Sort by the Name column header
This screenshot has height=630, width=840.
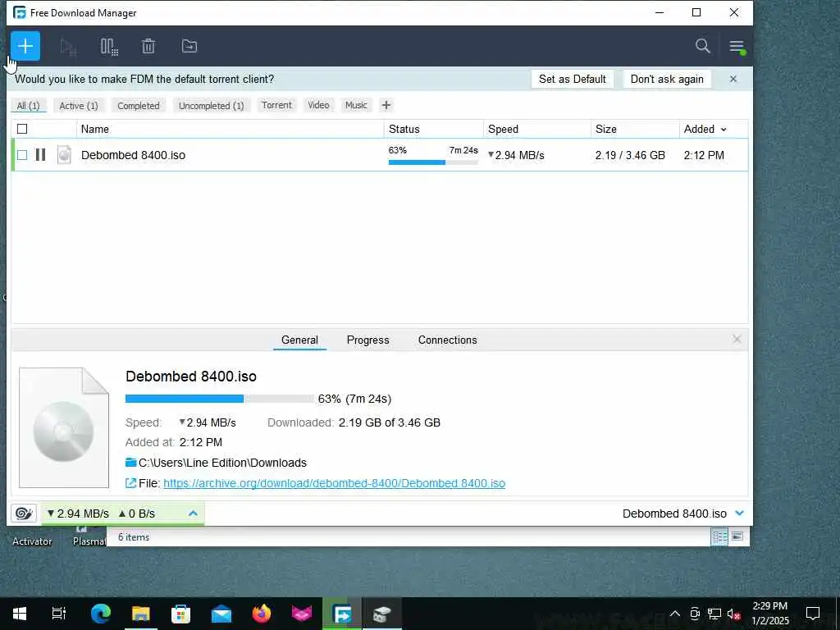coord(231,129)
